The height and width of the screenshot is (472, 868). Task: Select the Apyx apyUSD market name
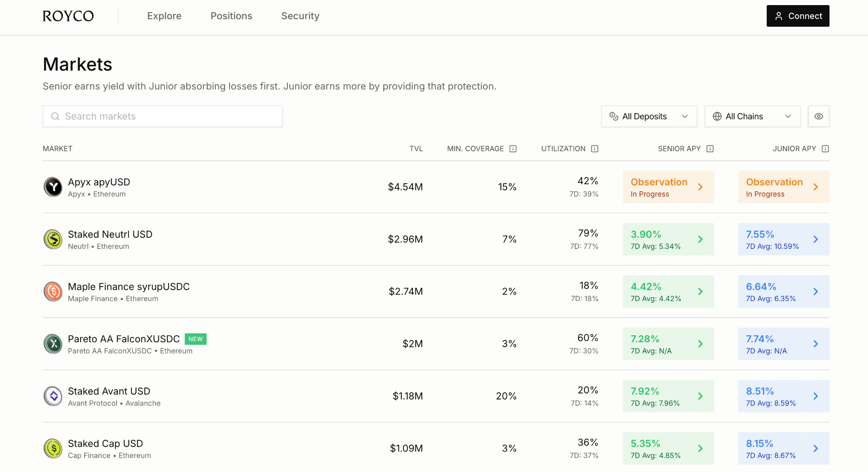[x=99, y=182]
